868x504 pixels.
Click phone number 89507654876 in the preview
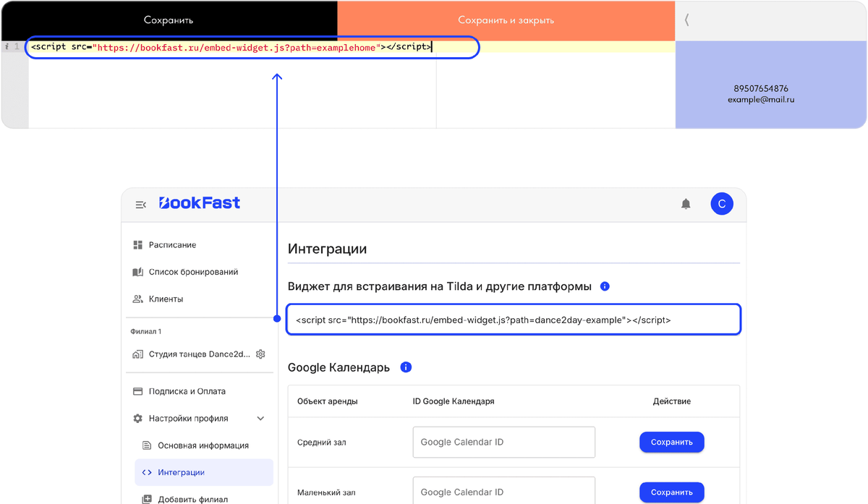click(761, 88)
